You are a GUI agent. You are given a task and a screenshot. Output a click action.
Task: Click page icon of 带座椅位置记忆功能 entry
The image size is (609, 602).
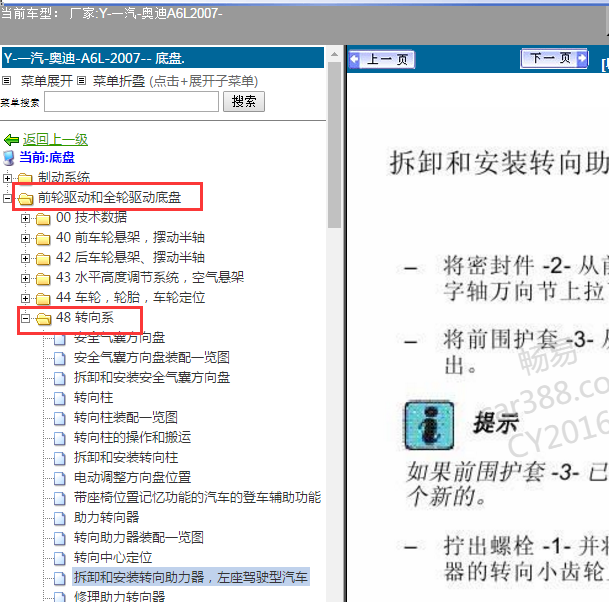(59, 498)
